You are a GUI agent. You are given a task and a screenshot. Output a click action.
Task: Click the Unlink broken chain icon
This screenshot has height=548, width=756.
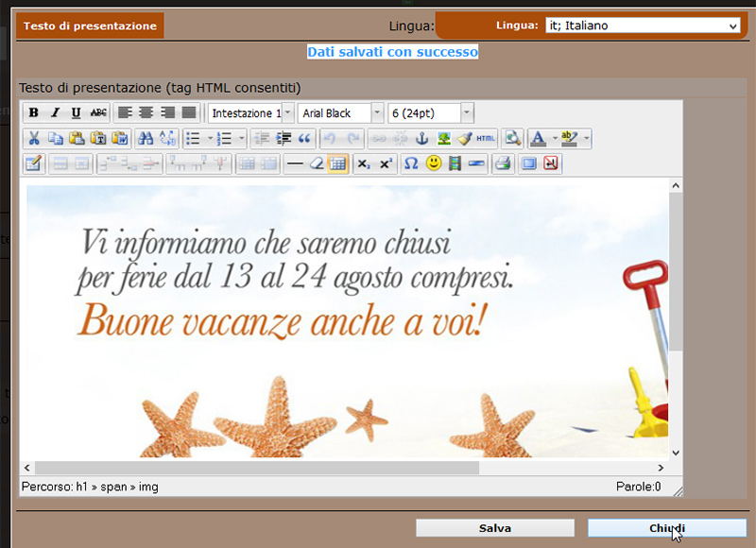coord(400,139)
